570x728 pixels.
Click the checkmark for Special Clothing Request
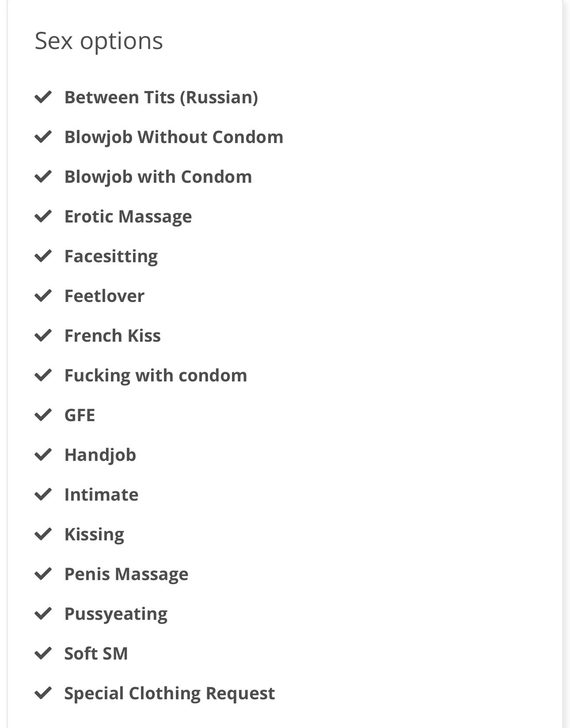click(43, 693)
